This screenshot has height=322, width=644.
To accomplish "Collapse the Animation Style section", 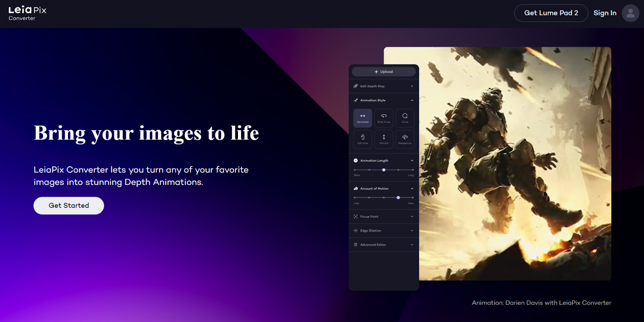I will click(412, 100).
